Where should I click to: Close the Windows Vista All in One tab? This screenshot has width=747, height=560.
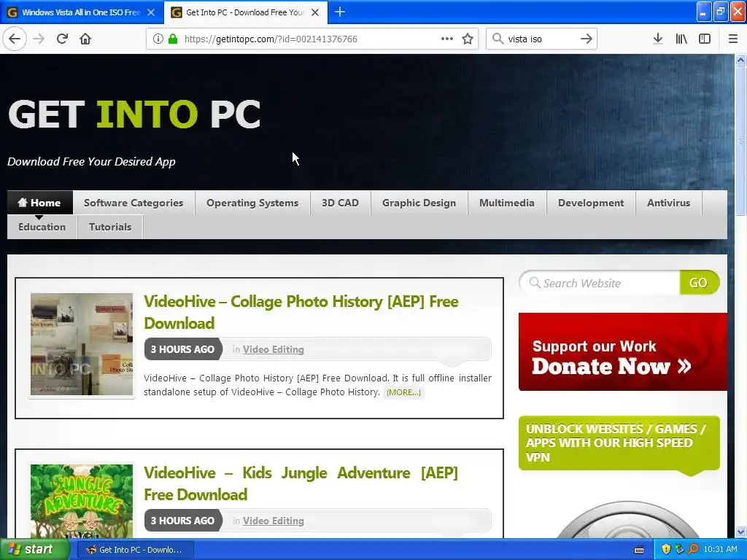click(151, 12)
